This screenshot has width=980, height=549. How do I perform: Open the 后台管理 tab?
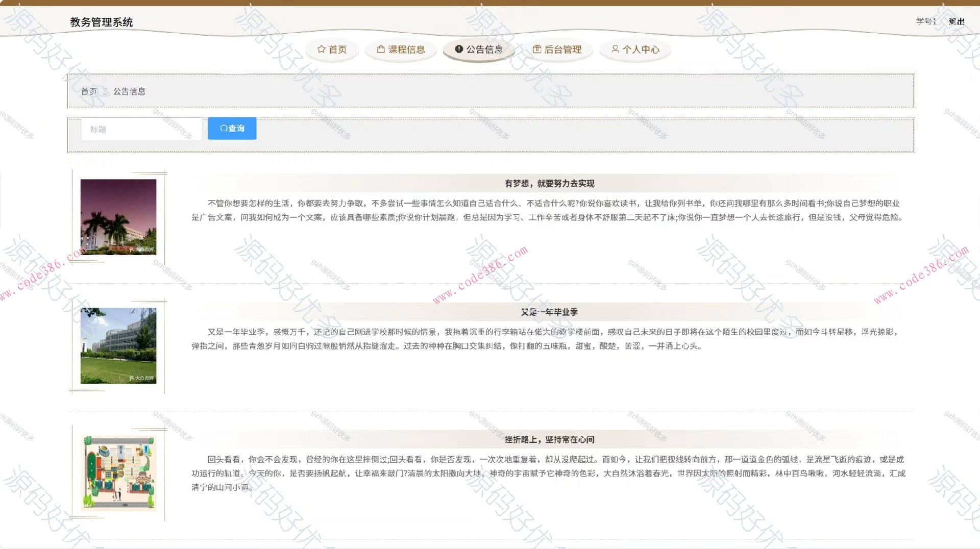click(557, 49)
